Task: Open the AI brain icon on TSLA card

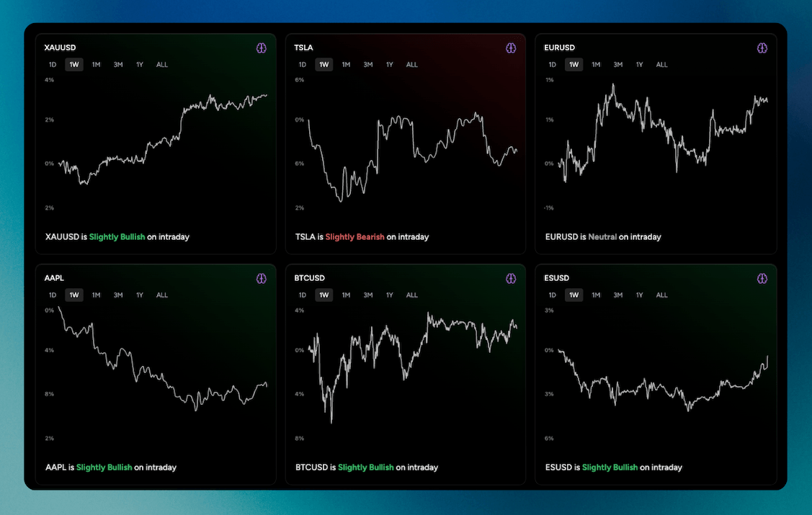Action: tap(511, 48)
